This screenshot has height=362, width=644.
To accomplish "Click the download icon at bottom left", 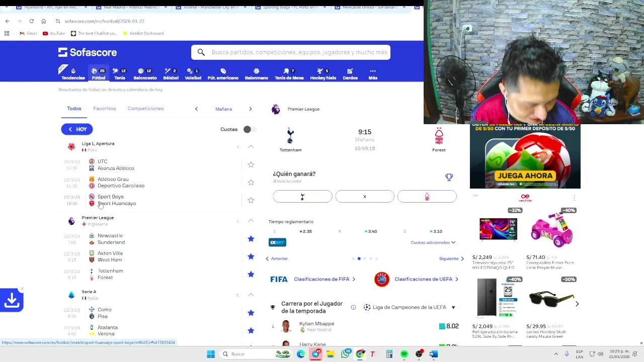I will (x=12, y=300).
